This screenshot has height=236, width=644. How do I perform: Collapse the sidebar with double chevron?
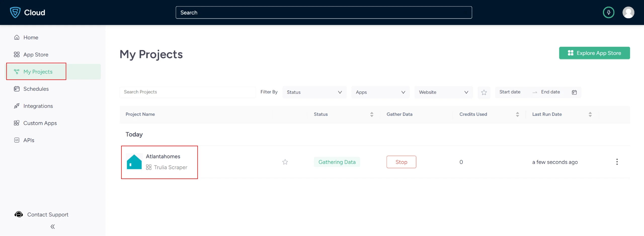point(53,227)
